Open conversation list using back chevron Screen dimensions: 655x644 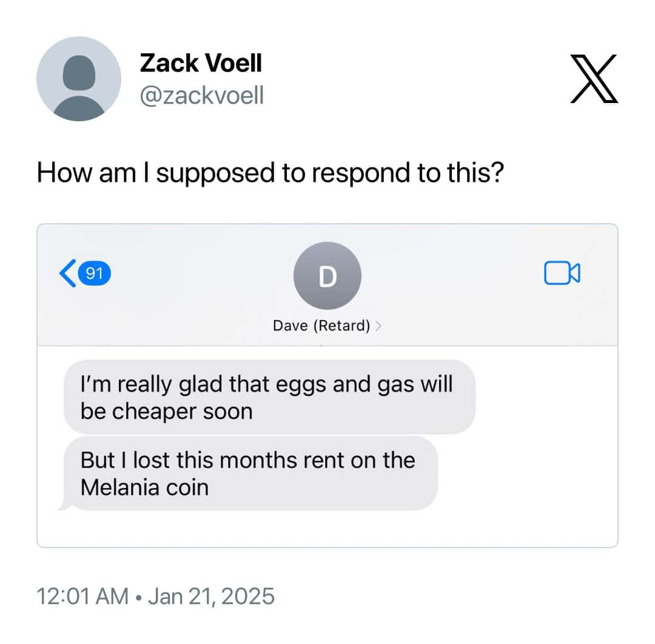click(x=67, y=274)
